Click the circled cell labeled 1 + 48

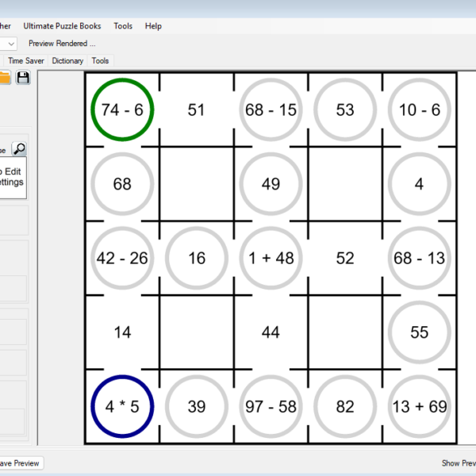pos(271,259)
